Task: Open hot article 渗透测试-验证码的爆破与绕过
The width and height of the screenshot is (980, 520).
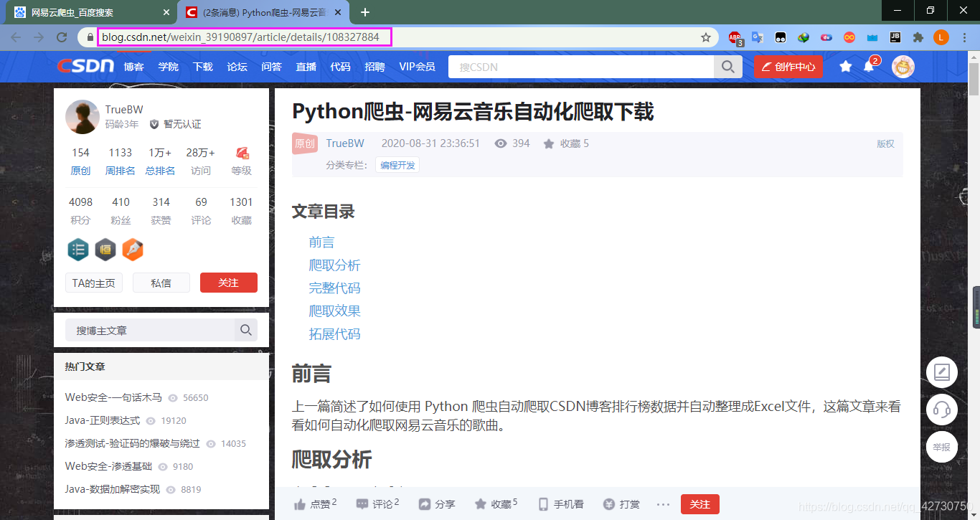Action: [x=133, y=443]
